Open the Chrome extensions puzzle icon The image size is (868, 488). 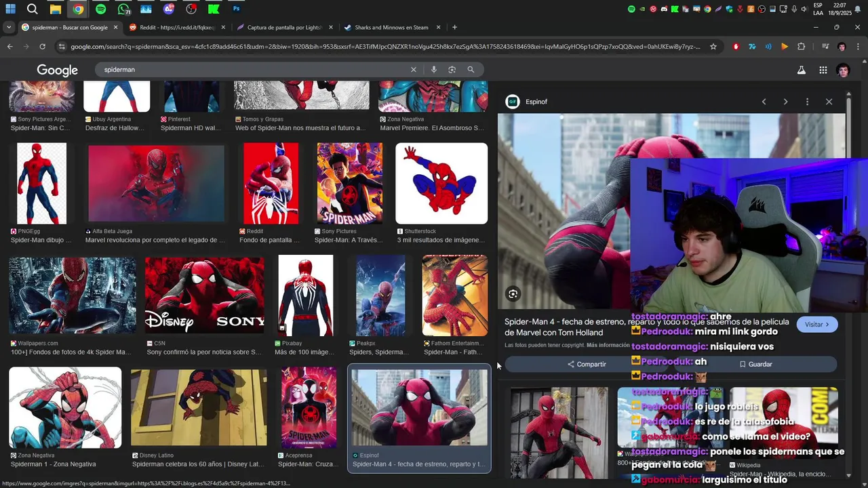[x=801, y=47]
